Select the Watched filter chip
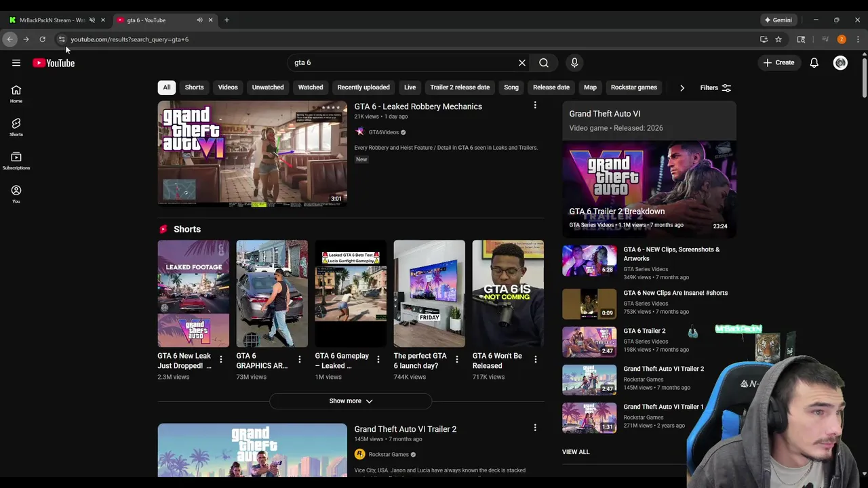Viewport: 868px width, 488px height. click(x=311, y=87)
